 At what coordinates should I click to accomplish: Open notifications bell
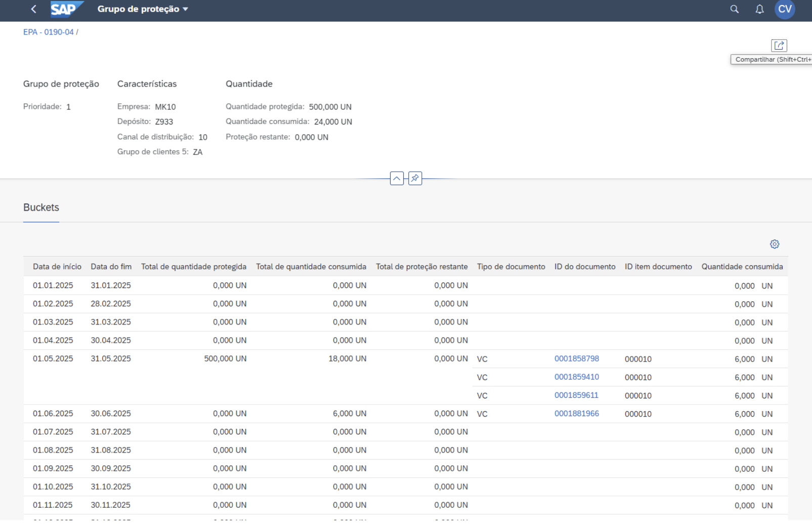pos(759,9)
